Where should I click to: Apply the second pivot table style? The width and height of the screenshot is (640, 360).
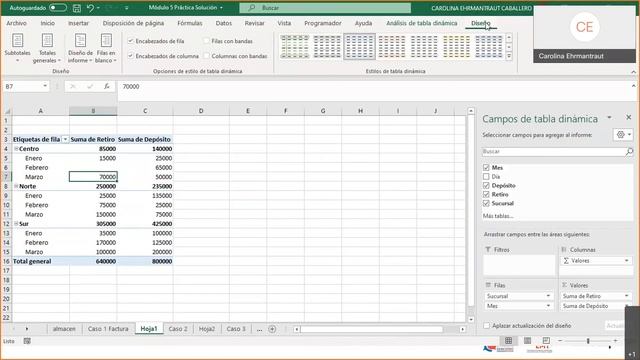[x=327, y=47]
